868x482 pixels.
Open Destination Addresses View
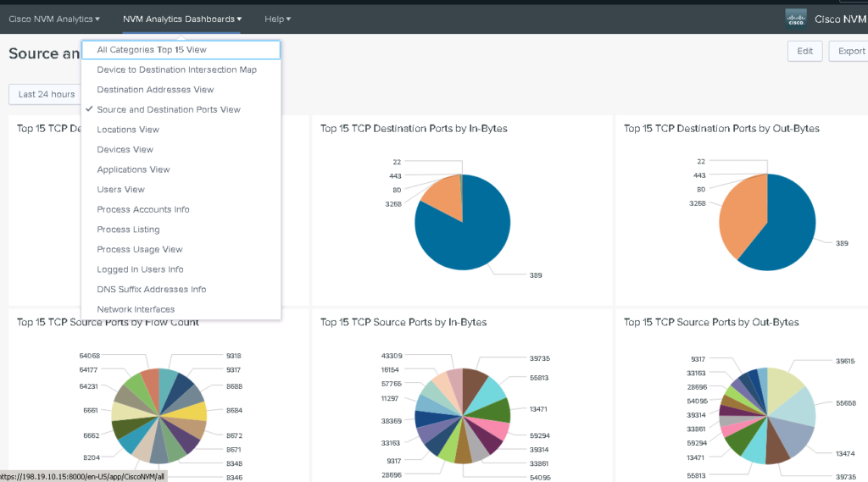pyautogui.click(x=155, y=90)
